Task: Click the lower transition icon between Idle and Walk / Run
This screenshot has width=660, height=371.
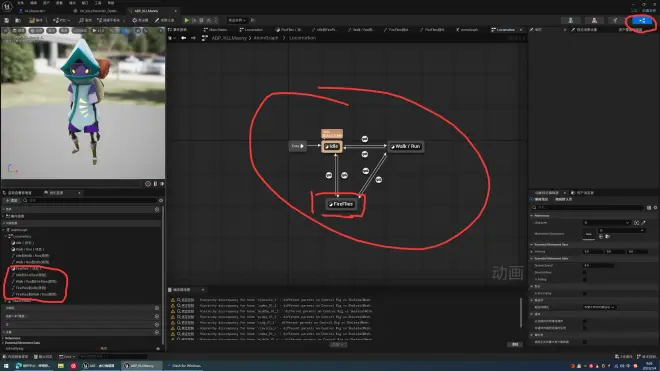Action: pyautogui.click(x=365, y=155)
